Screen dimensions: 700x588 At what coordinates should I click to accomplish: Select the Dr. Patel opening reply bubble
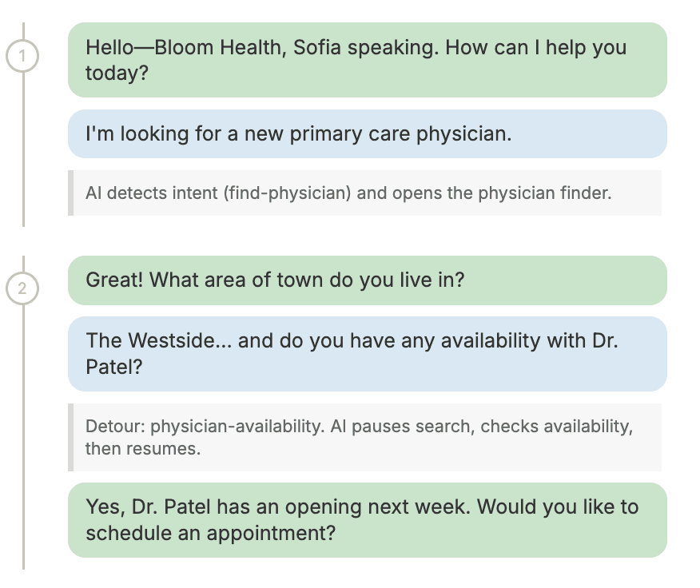tap(368, 519)
